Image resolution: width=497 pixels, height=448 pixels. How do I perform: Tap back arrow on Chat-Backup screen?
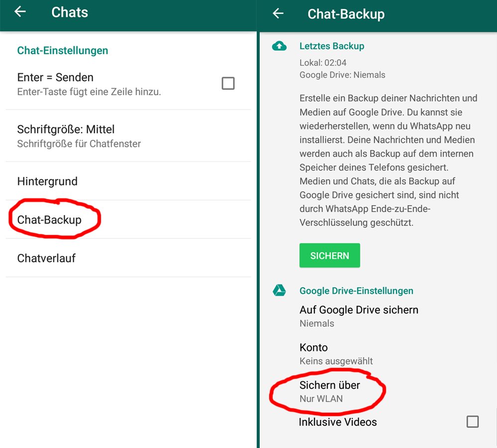pyautogui.click(x=278, y=13)
